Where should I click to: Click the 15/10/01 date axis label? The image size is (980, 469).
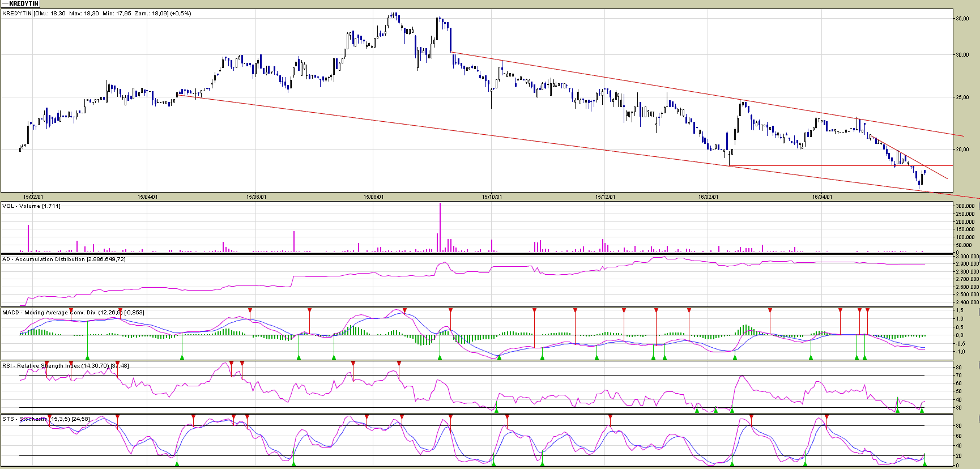pos(492,197)
